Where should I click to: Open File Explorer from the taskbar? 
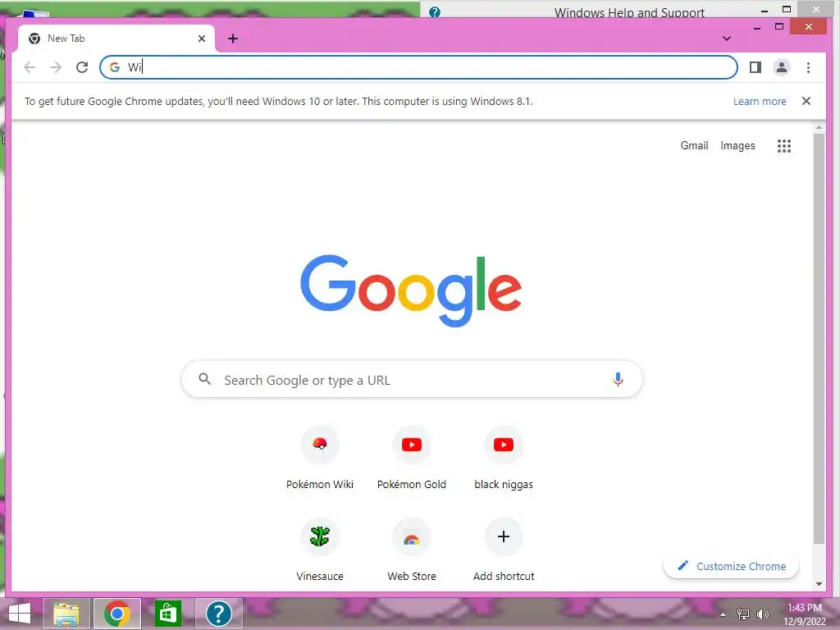click(66, 614)
